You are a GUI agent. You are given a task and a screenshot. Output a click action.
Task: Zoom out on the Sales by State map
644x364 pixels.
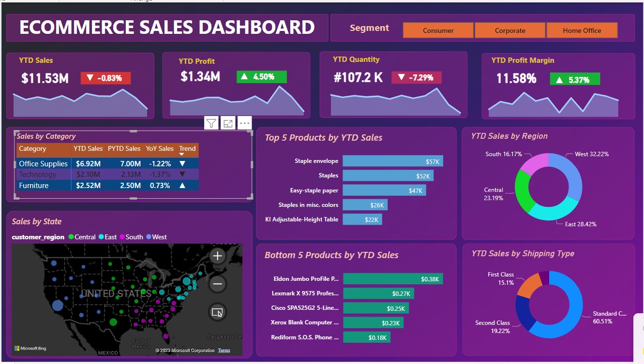(218, 284)
